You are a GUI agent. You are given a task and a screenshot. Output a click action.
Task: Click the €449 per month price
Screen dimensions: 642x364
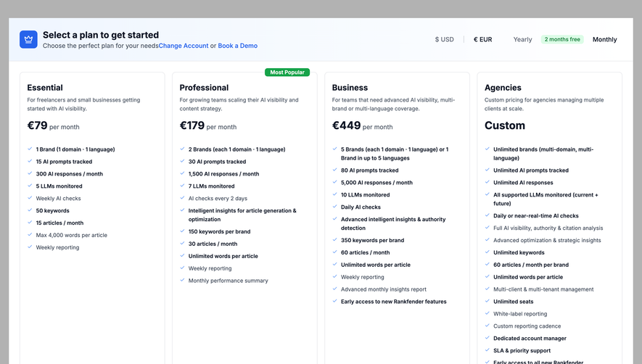[x=363, y=125]
